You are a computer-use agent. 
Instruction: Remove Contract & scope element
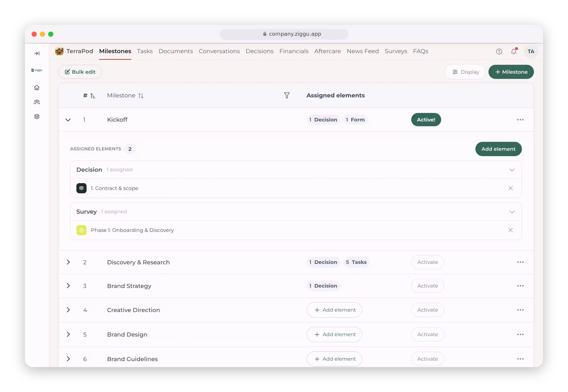tap(510, 188)
